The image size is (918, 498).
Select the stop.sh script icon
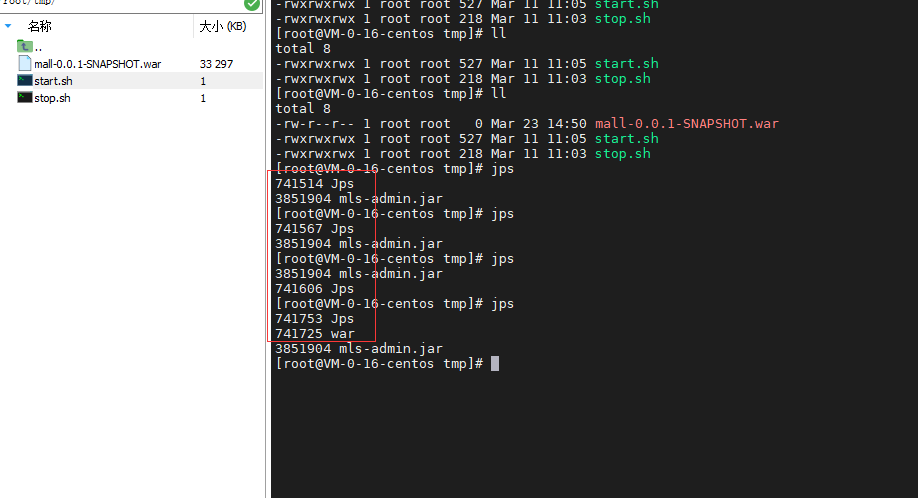[x=25, y=97]
